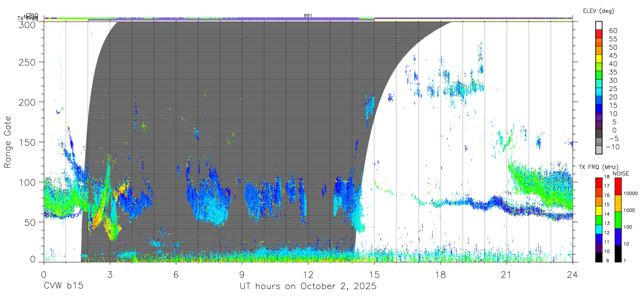This screenshot has width=644, height=297.
Task: Click the 10000 label on the NOISE scale
Action: coord(630,194)
